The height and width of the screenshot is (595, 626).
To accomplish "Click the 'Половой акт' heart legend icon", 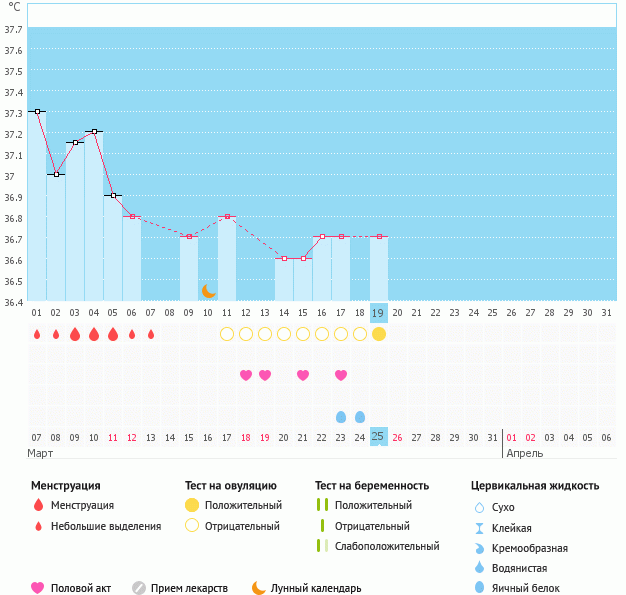I will point(38,588).
